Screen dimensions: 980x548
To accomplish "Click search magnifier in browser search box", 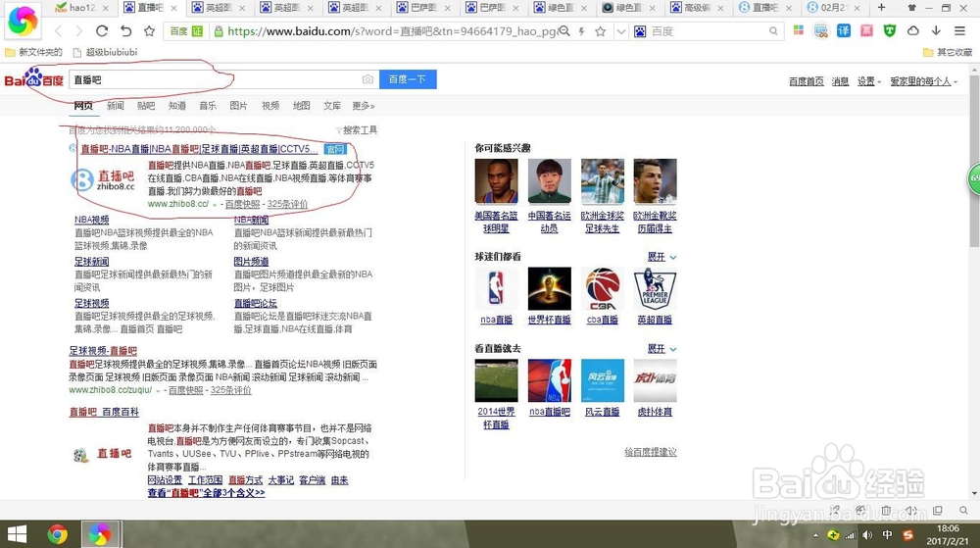I will click(x=773, y=31).
